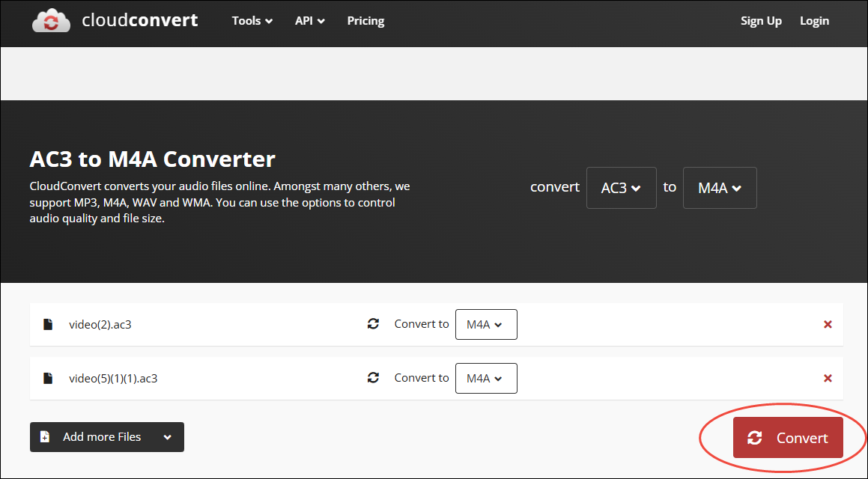Screen dimensions: 868x479
Task: Start conversion with the red Convert button
Action: (788, 438)
